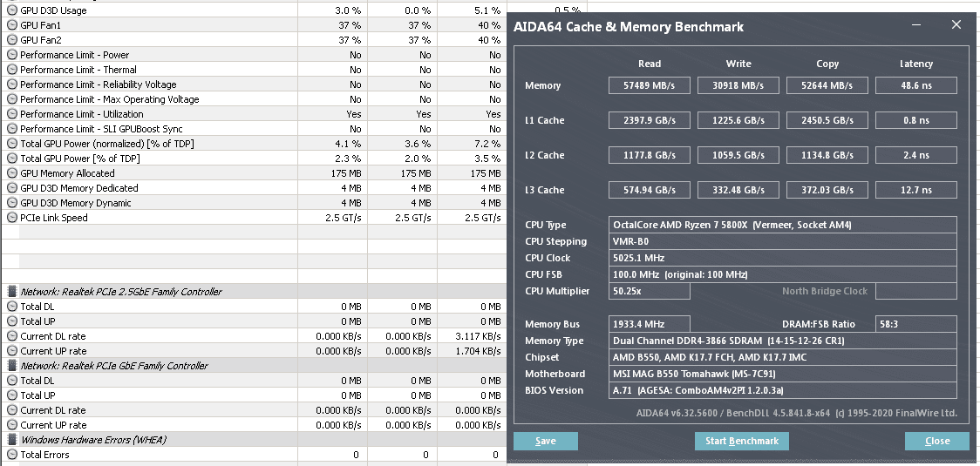This screenshot has width=980, height=466.
Task: Click the Chipset field AMD B550
Action: click(782, 357)
